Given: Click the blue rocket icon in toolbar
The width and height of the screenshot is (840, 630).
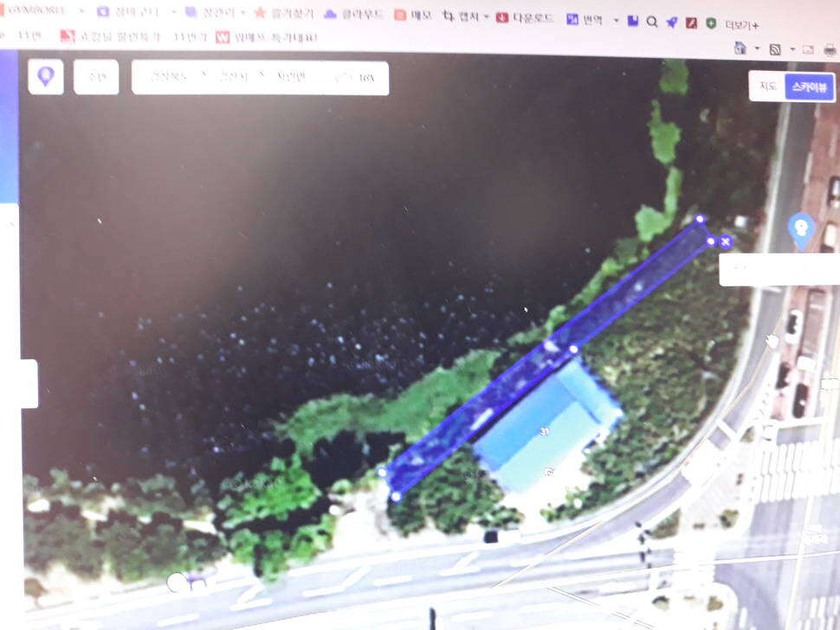Looking at the screenshot, I should [x=672, y=22].
